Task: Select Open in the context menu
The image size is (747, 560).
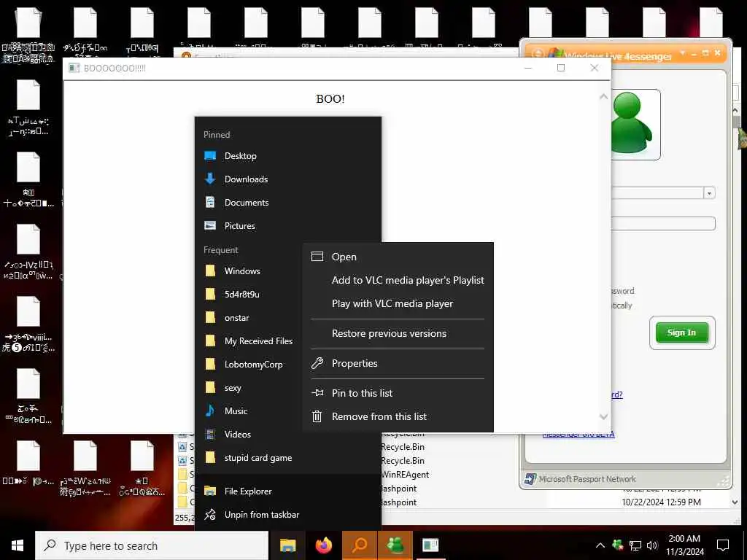Action: [x=398, y=257]
